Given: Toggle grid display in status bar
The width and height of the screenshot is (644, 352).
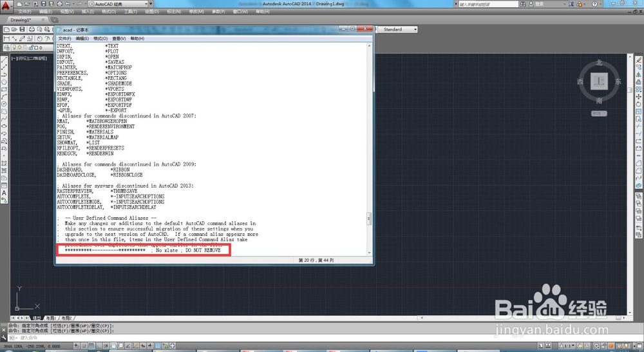Looking at the screenshot, I should pyautogui.click(x=91, y=346).
